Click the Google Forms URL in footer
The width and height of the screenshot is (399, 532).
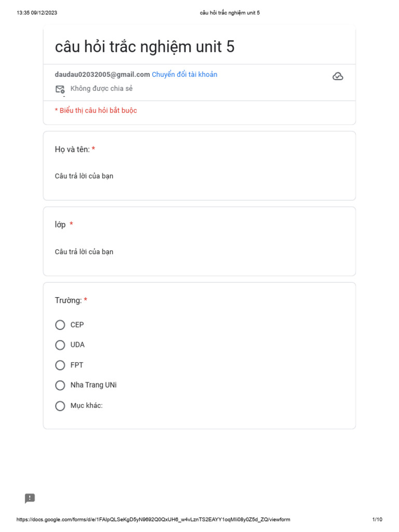153,520
